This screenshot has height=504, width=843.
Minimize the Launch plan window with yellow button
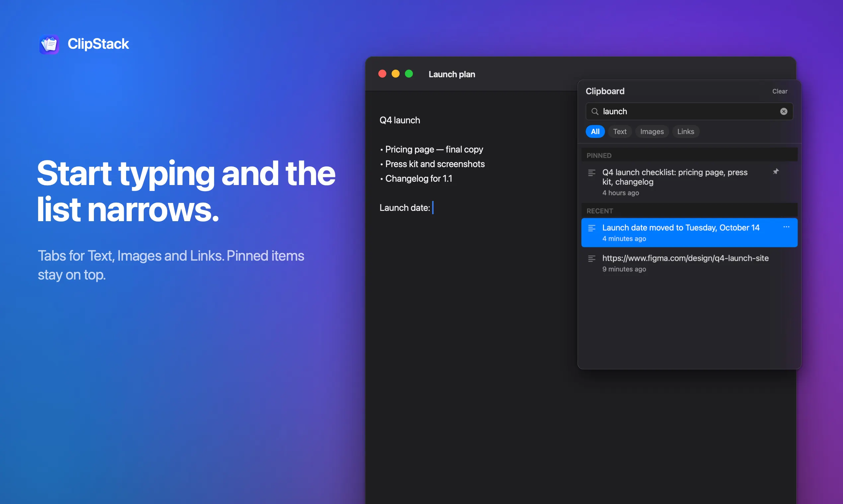(396, 74)
